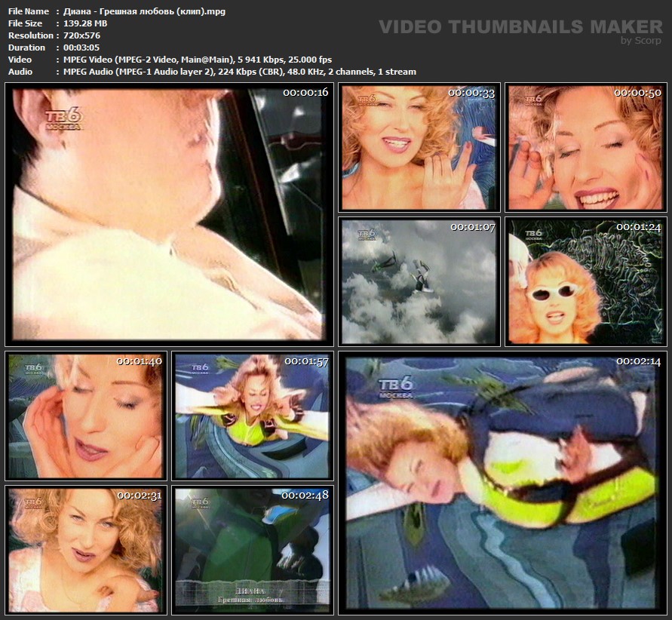Click the clouds thumbnail at 00:01:07
This screenshot has height=620, width=672.
point(419,282)
